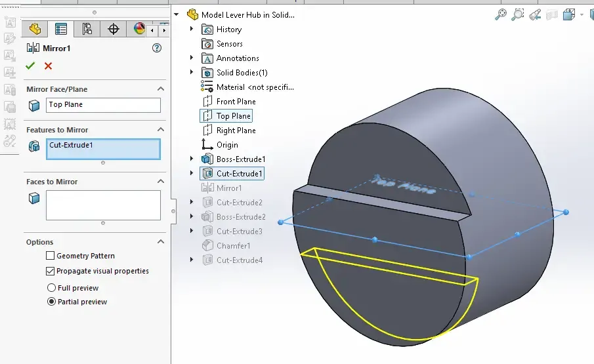Expand the Boss-Extrude2 feature
This screenshot has width=594, height=364.
point(191,216)
